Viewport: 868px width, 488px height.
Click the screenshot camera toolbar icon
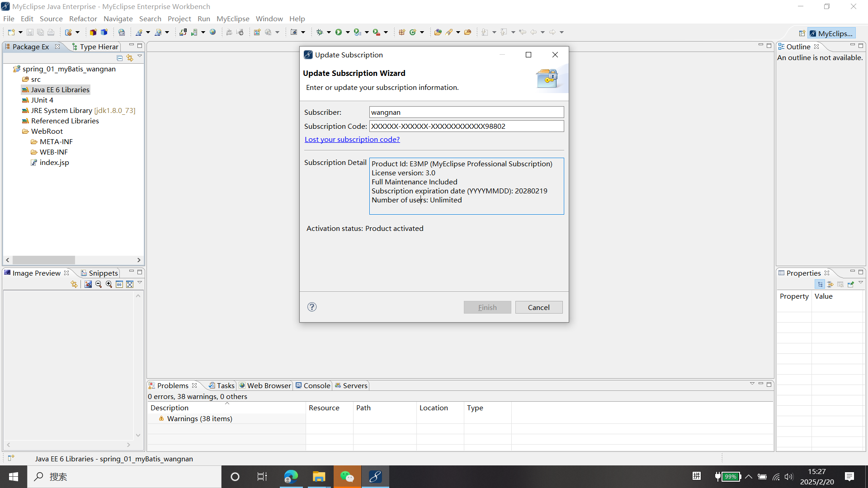[294, 32]
